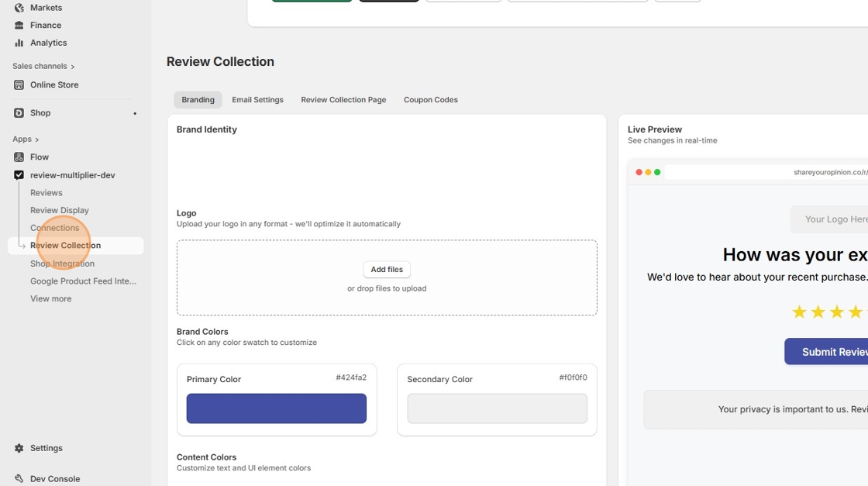Click the Shop app icon
Viewport: 868px width, 486px height.
[19, 113]
